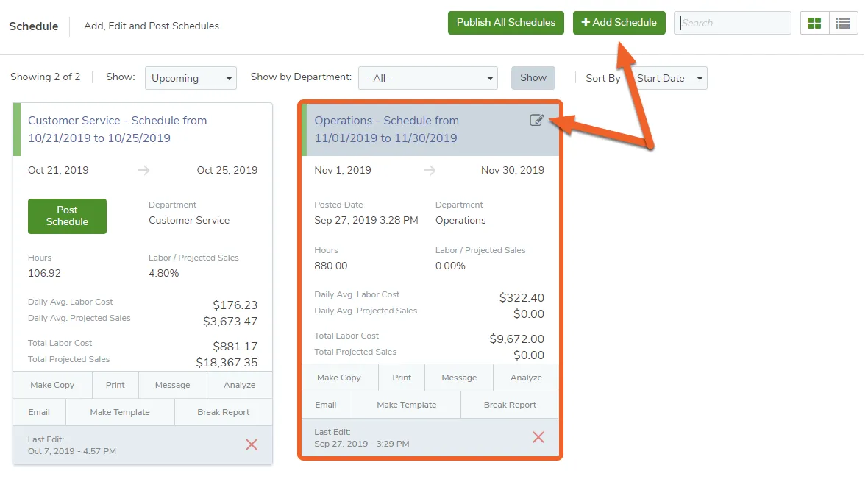Click the 106.92 hours value
This screenshot has width=868, height=482.
[44, 273]
